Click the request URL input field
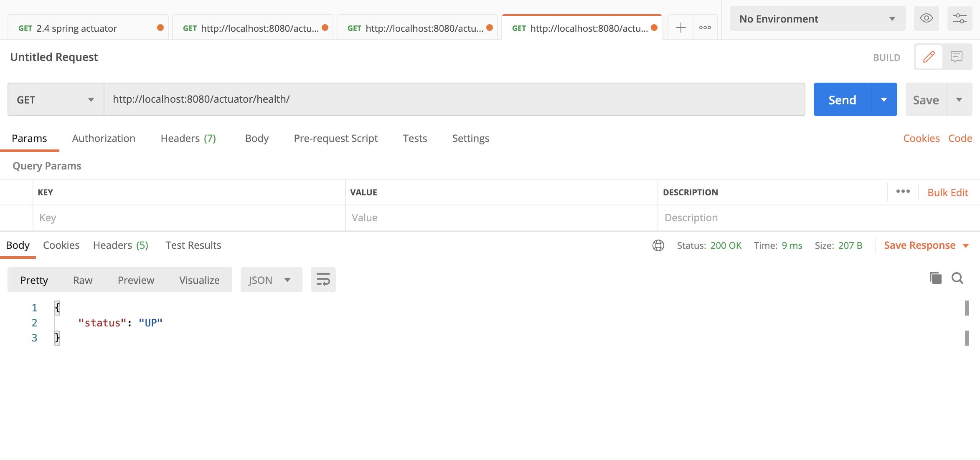 (454, 99)
